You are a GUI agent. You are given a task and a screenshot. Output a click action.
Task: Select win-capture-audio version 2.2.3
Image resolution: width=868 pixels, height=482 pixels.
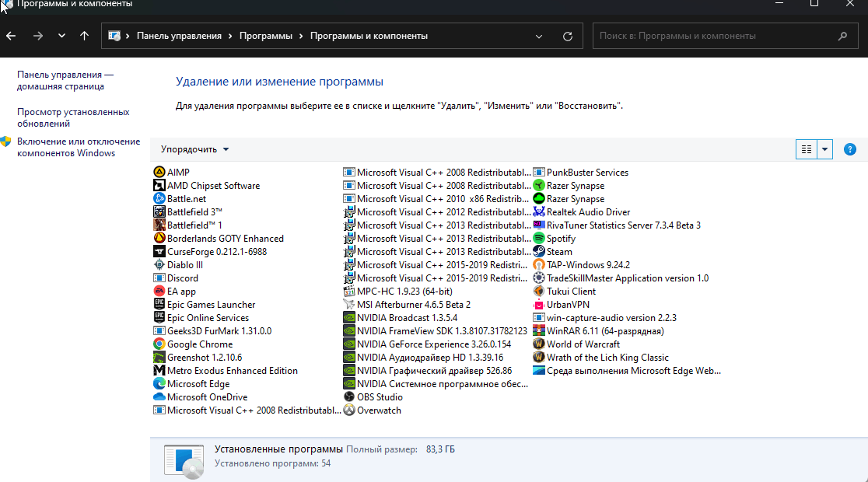tap(604, 318)
